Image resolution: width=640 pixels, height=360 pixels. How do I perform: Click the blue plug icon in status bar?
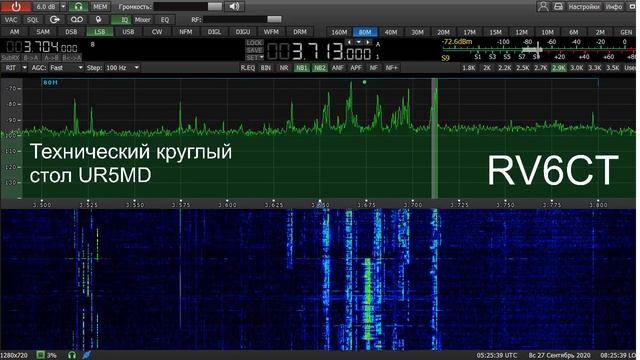click(x=86, y=355)
